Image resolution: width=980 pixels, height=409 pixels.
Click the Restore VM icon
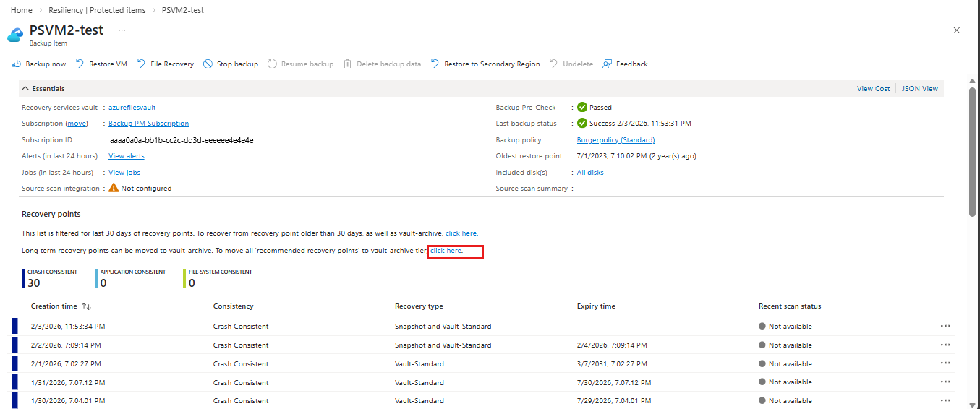tap(80, 64)
